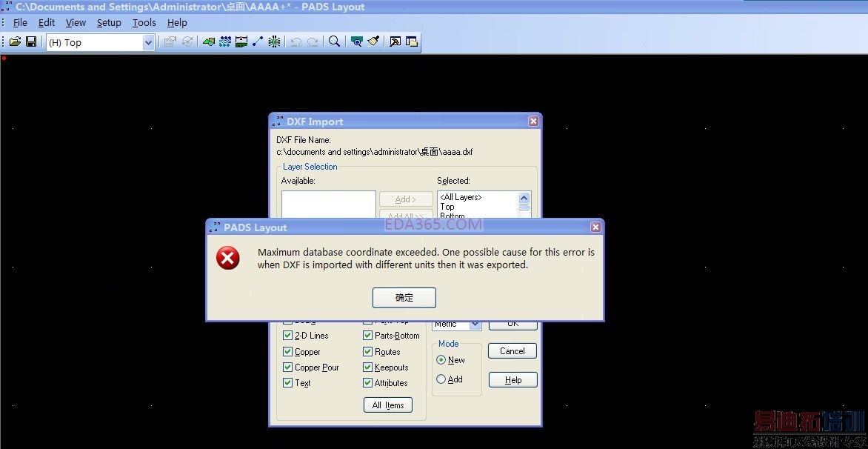Toggle the Text checkbox

tap(287, 382)
